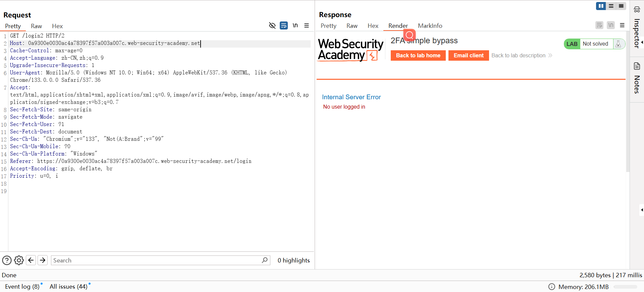The width and height of the screenshot is (644, 292).
Task: Open search help question mark icon
Action: [x=7, y=260]
